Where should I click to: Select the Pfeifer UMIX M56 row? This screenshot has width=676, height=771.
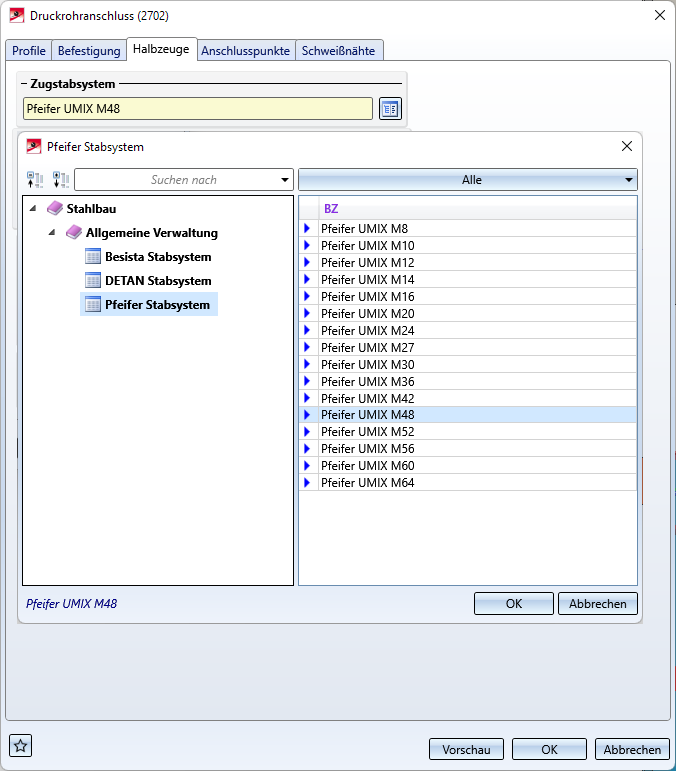(468, 448)
